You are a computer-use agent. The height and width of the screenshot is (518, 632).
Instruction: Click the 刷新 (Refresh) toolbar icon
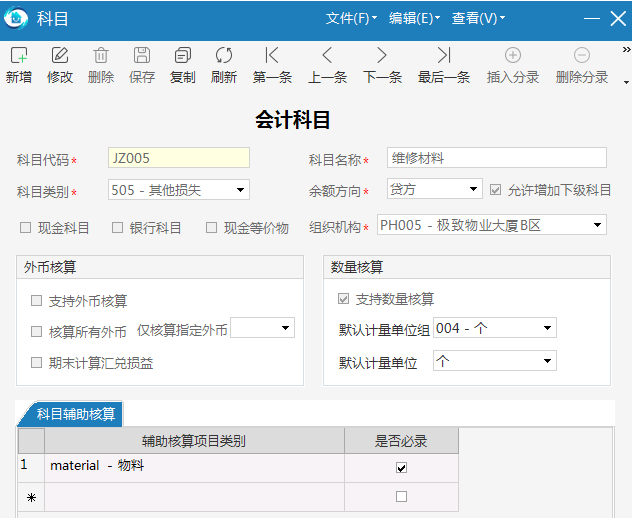tap(224, 55)
